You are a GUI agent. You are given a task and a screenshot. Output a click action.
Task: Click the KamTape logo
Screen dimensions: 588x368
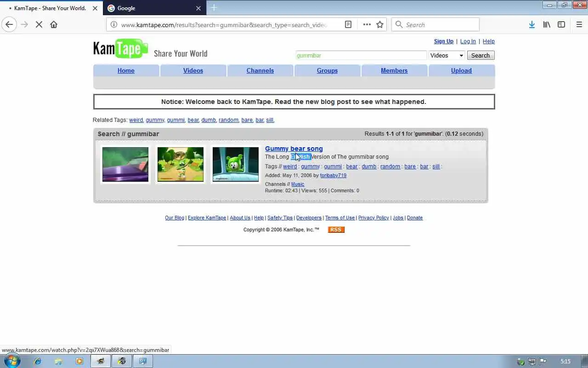(120, 48)
